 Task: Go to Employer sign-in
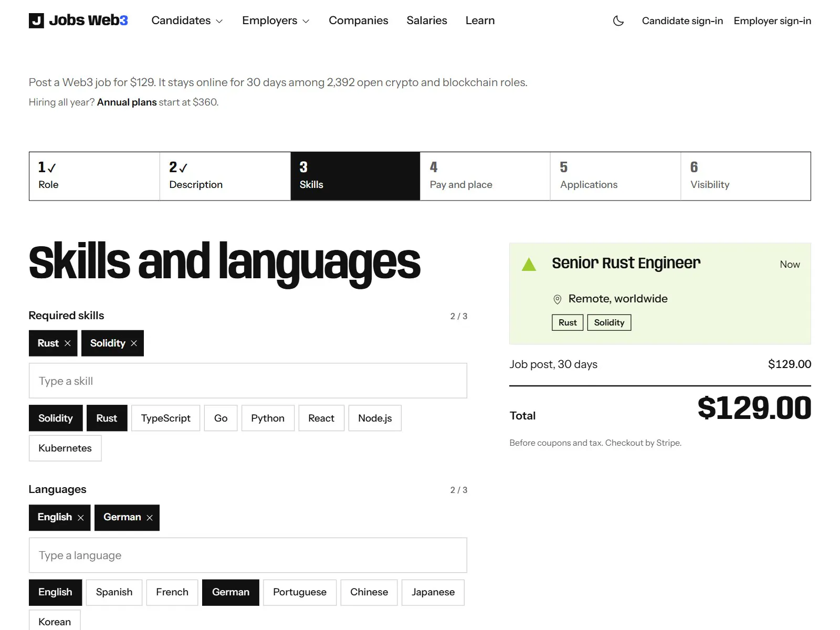(772, 20)
